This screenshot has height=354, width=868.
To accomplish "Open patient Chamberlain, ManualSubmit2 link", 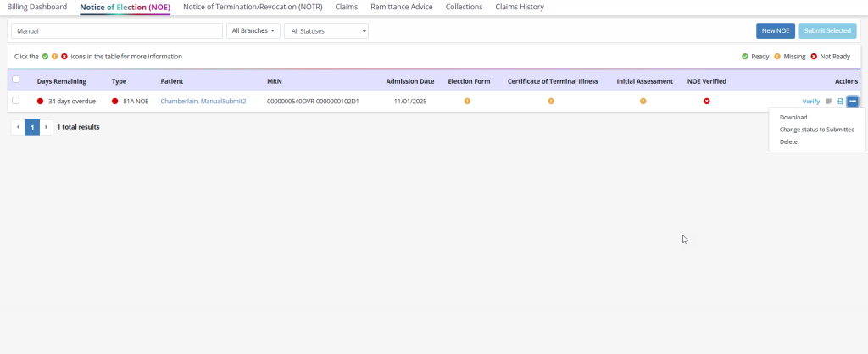I will click(203, 101).
